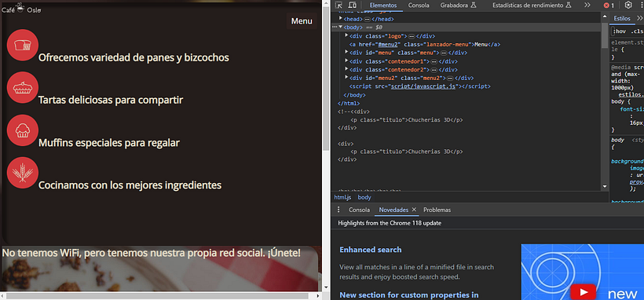Screen dimensions: 644x300
Task: Show more Styles pane tabs
Action: [639, 19]
